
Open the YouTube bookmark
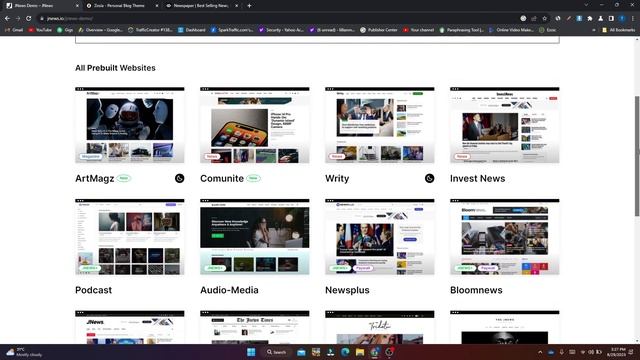[x=40, y=30]
